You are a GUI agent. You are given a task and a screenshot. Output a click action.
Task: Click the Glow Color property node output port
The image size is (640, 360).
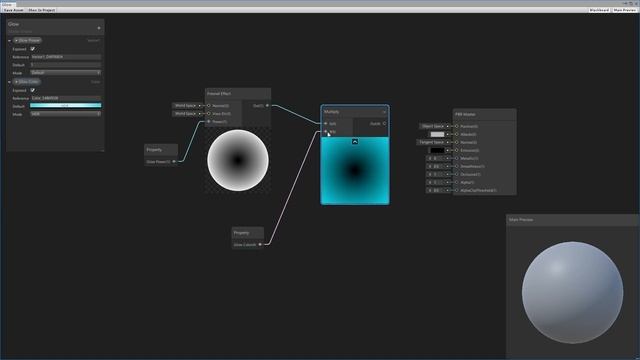(260, 244)
